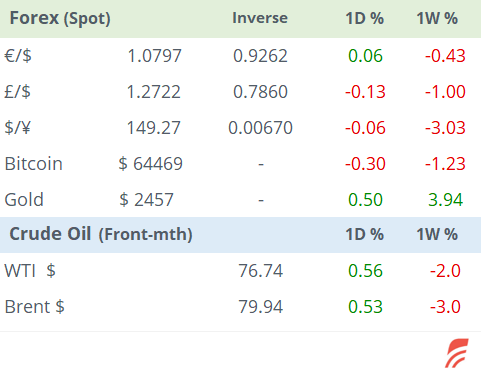Click the $/¥ 1W change "-3.03"
This screenshot has width=481, height=375.
[x=445, y=128]
